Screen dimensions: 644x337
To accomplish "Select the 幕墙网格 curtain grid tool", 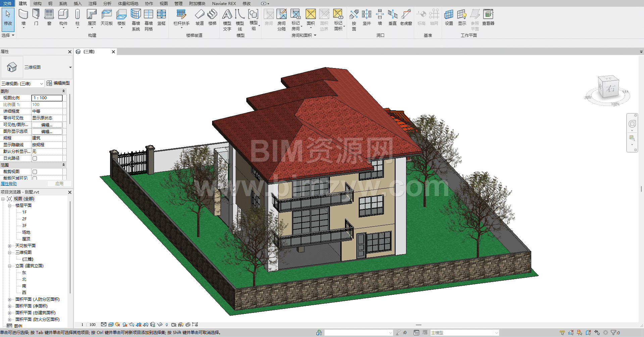I will tap(149, 20).
